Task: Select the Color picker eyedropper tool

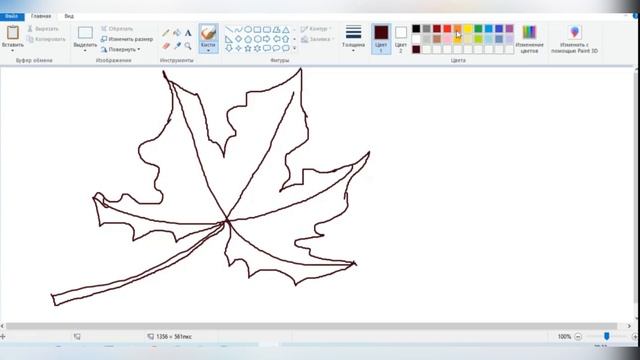Action: 177,46
